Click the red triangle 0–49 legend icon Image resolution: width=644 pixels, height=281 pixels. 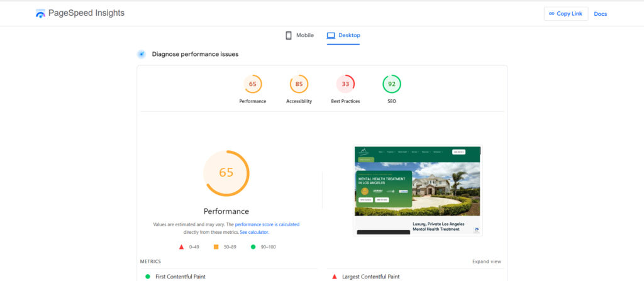pyautogui.click(x=181, y=247)
